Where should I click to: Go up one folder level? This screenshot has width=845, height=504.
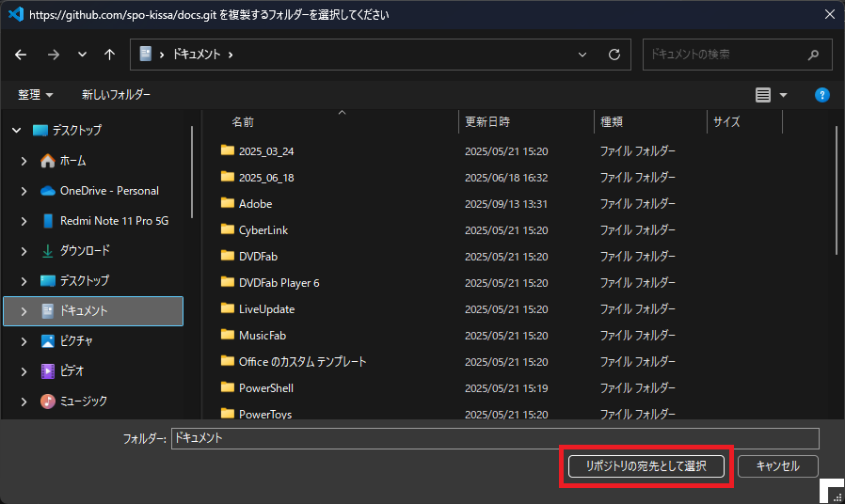pos(109,55)
